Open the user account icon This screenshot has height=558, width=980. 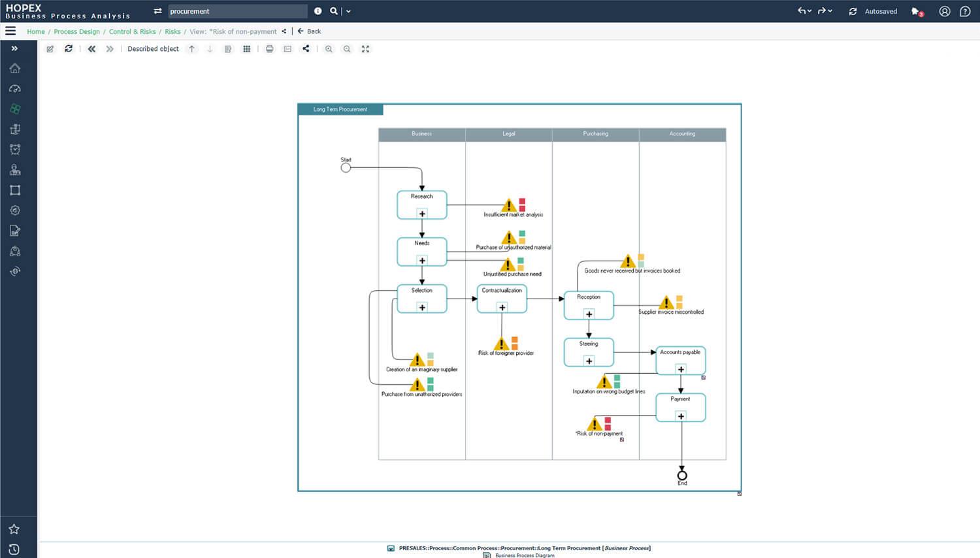(x=945, y=11)
